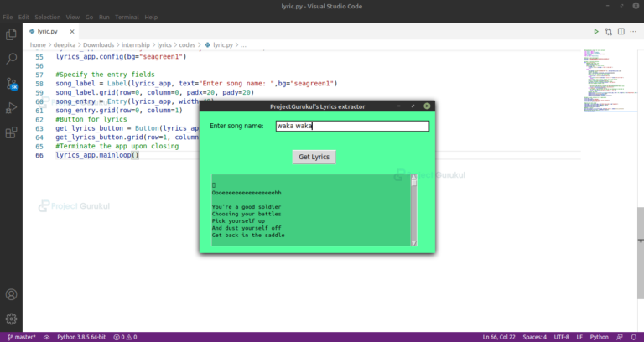
Task: Open Source Control view with badge
Action: click(12, 84)
